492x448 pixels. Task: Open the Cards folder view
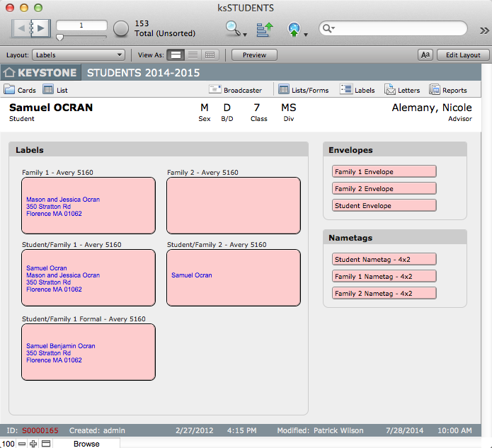pos(20,90)
